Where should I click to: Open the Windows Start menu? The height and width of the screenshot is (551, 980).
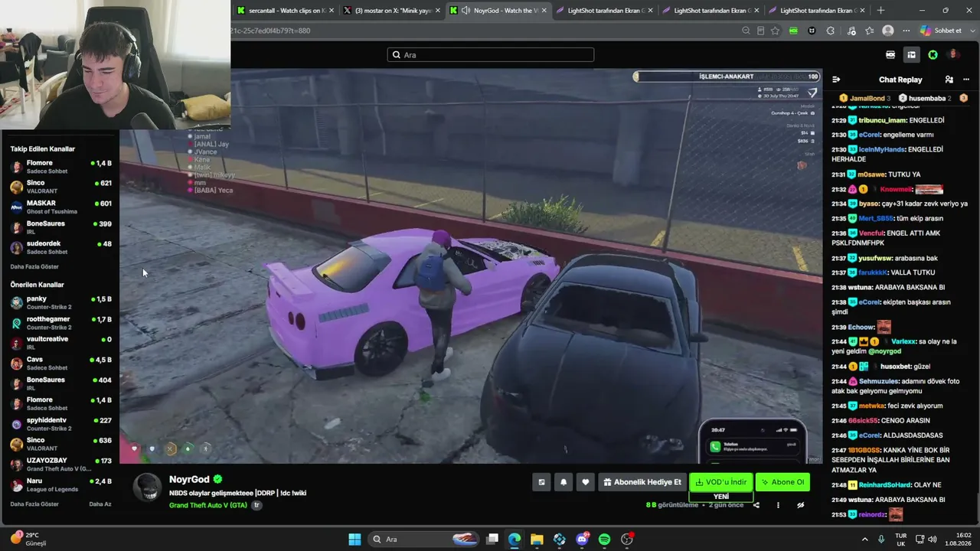click(354, 540)
